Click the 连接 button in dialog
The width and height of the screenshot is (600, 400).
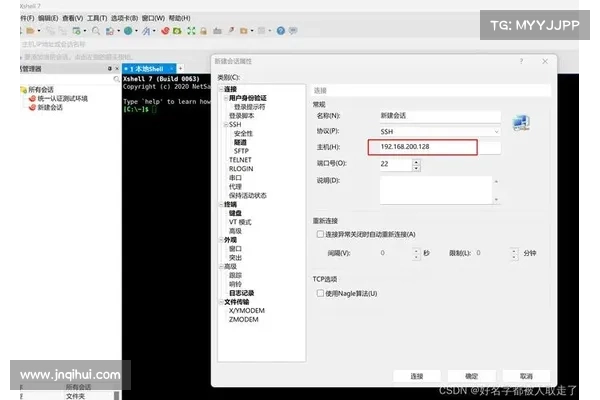click(417, 376)
